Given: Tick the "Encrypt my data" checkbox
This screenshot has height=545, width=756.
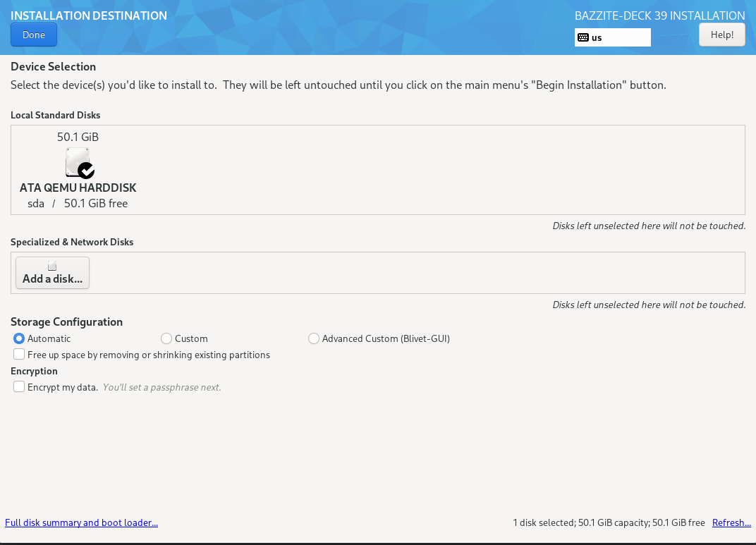Looking at the screenshot, I should 19,387.
